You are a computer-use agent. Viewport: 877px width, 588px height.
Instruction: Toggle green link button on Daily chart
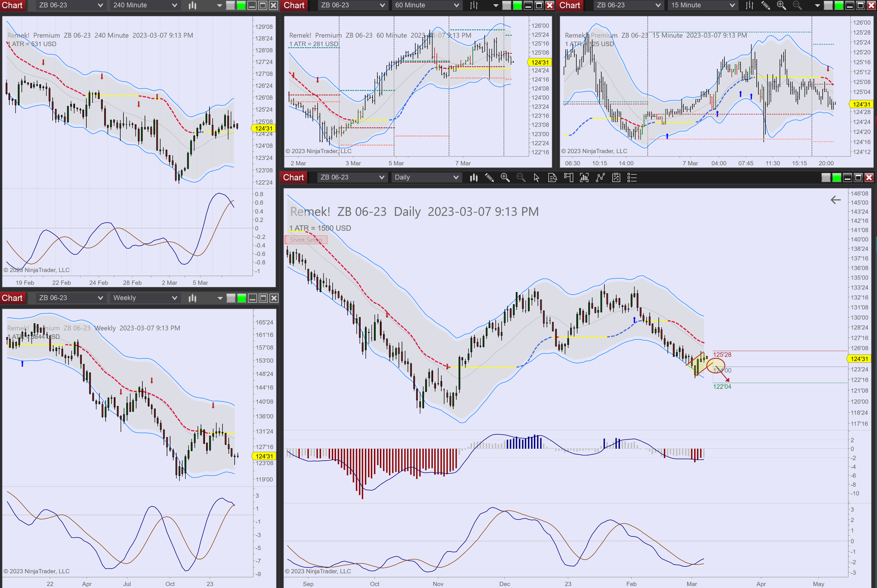tap(837, 178)
